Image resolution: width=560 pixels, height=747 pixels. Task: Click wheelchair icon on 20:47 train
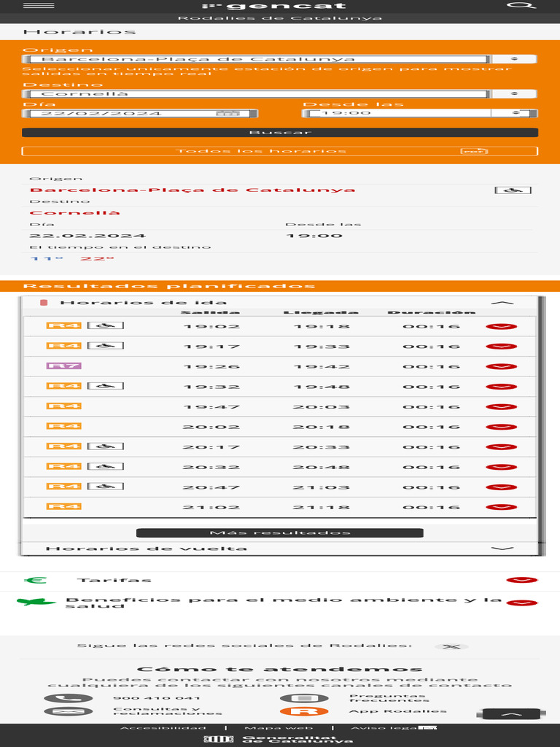click(x=106, y=487)
